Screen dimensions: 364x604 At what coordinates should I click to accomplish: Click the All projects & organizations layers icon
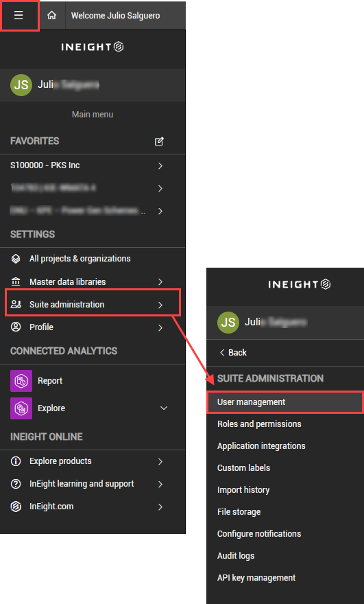(16, 259)
